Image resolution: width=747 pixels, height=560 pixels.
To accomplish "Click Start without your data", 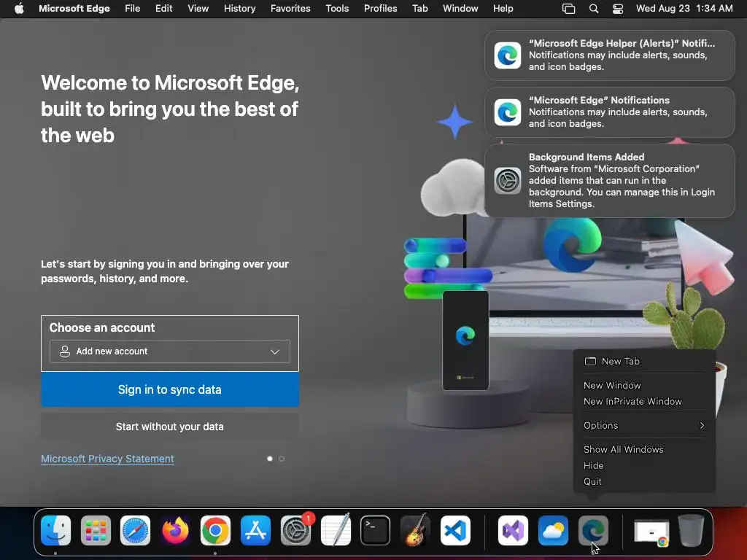I will [x=169, y=427].
